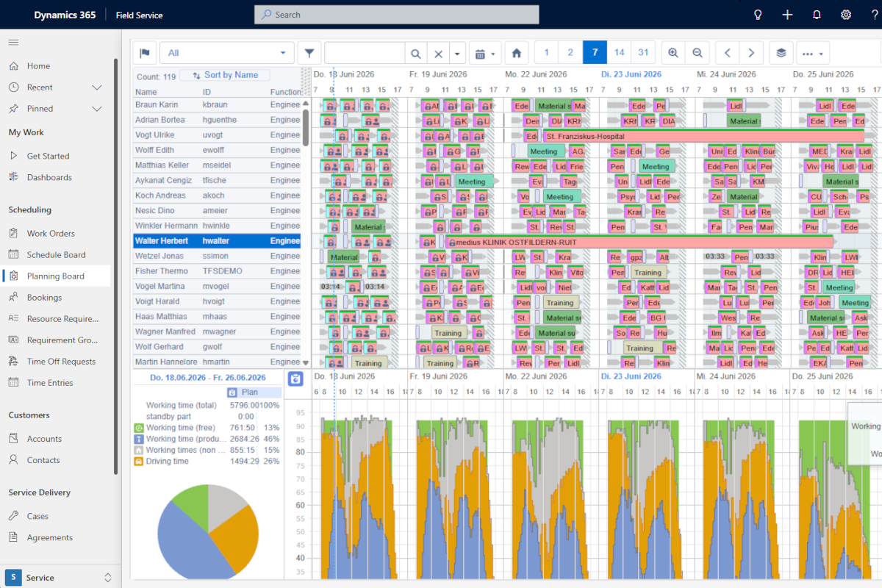This screenshot has height=588, width=882.
Task: Click the magnifier search button in toolbar
Action: pyautogui.click(x=416, y=54)
